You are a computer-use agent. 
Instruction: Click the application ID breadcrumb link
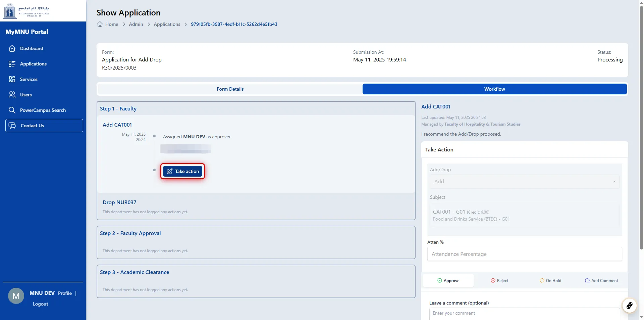coord(234,24)
